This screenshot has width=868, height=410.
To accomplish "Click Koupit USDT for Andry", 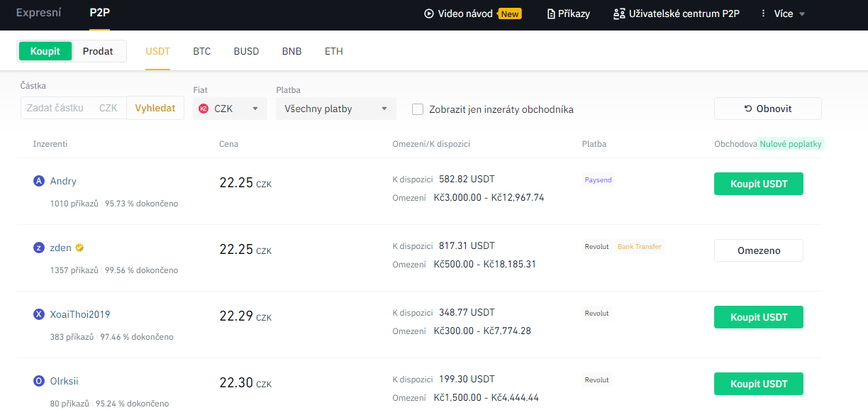I will click(x=759, y=184).
